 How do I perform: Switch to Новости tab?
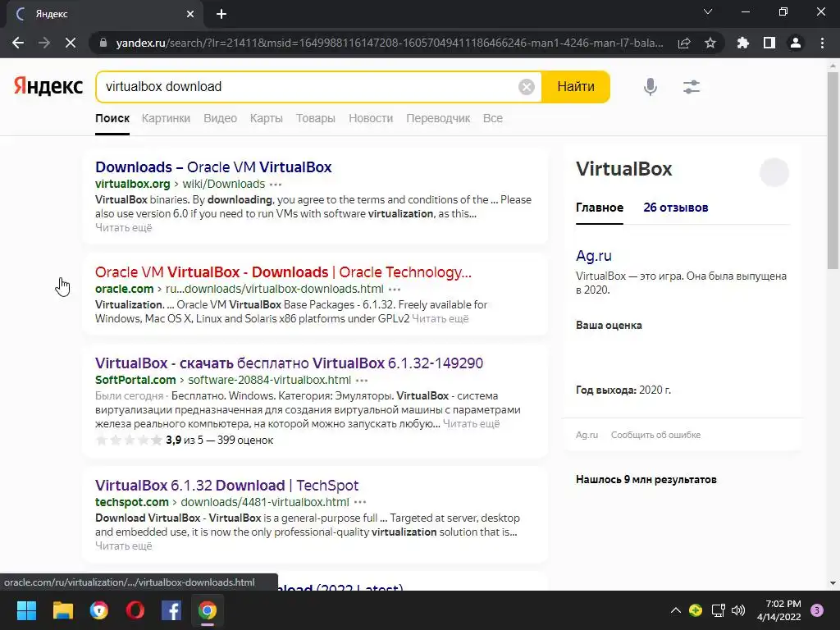pos(371,118)
